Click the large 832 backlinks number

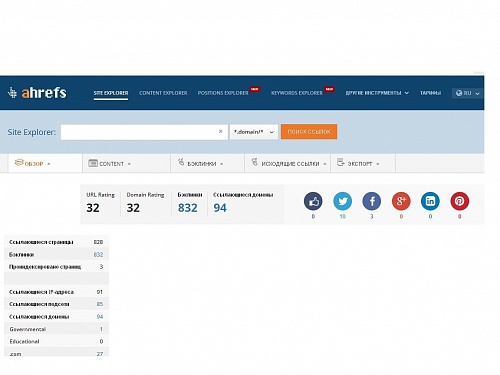point(188,208)
